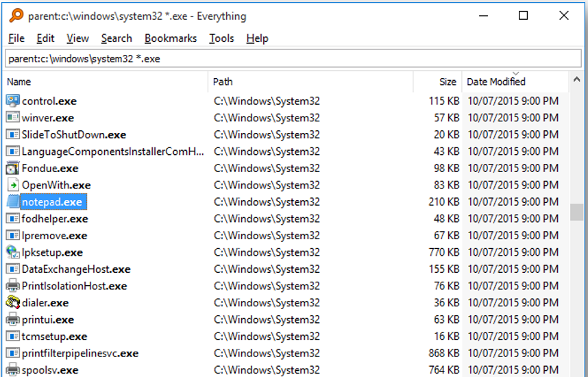The height and width of the screenshot is (377, 588).
Task: Click the fodhelper.exe file icon
Action: coord(13,219)
